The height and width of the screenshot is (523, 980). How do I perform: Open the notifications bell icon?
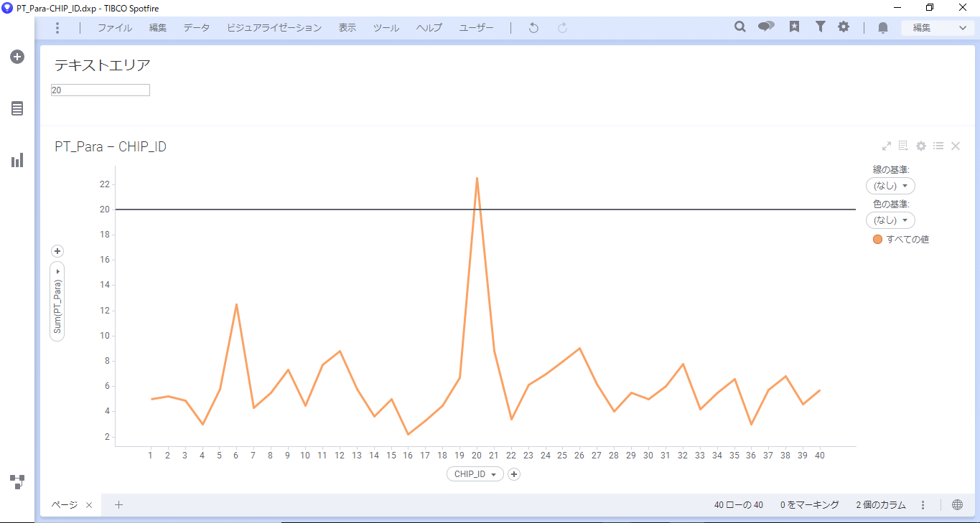click(883, 28)
